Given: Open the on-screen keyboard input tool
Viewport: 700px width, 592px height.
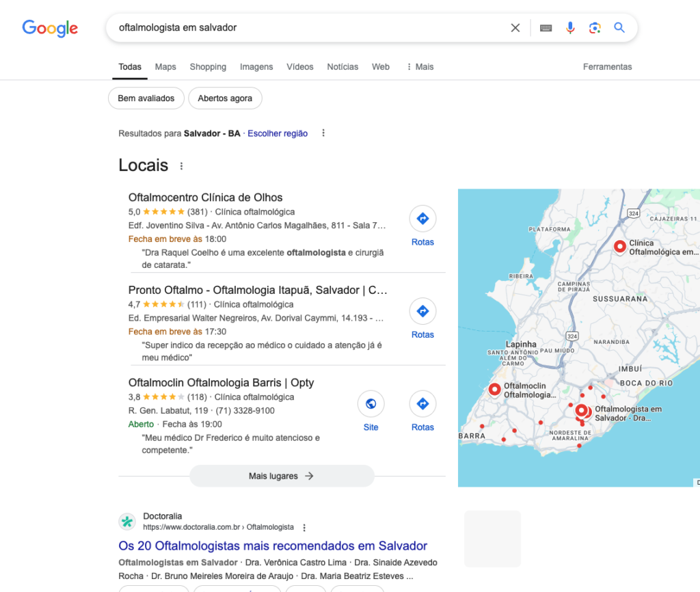Looking at the screenshot, I should (x=546, y=28).
